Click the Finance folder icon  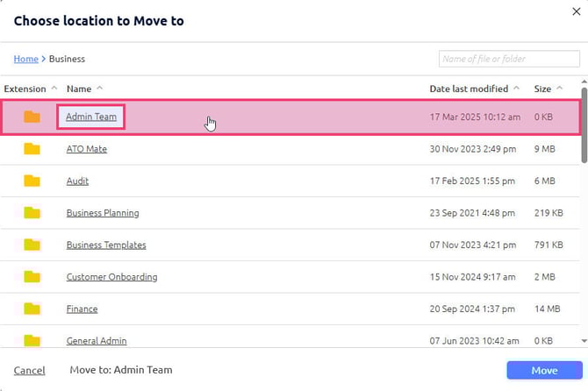click(32, 309)
